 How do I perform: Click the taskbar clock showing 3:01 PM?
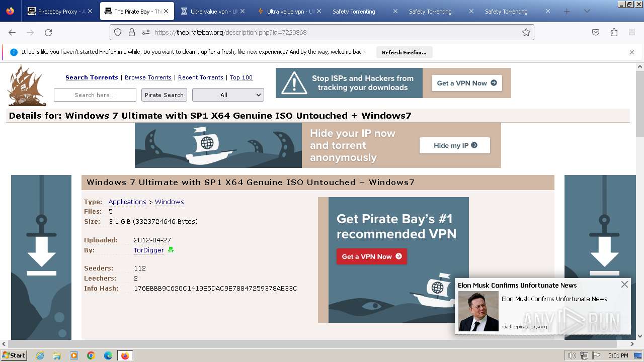click(x=618, y=355)
